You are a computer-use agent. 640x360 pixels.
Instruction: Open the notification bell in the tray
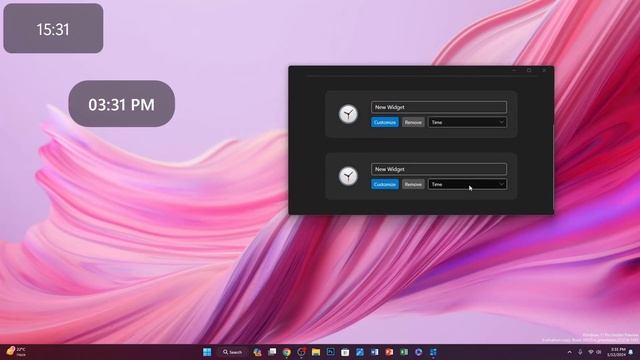coord(631,352)
